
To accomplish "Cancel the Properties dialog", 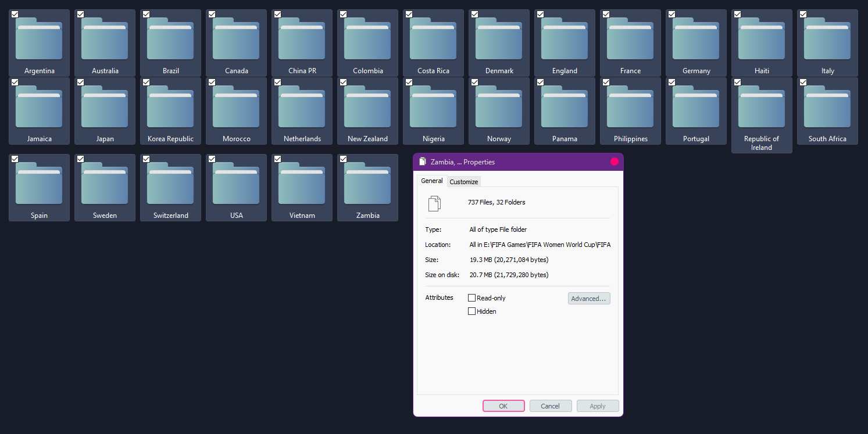I will tap(550, 406).
